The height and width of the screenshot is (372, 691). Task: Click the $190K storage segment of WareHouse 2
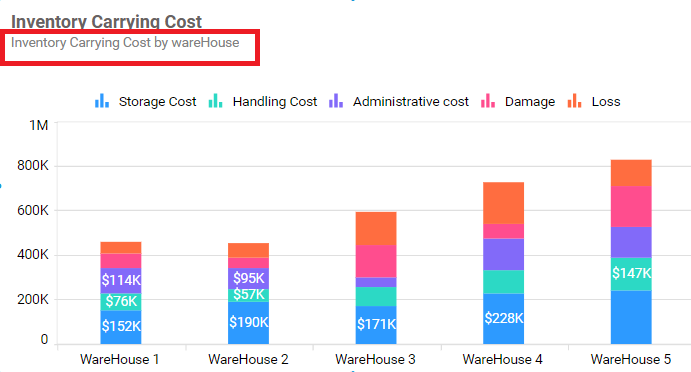[x=249, y=323]
